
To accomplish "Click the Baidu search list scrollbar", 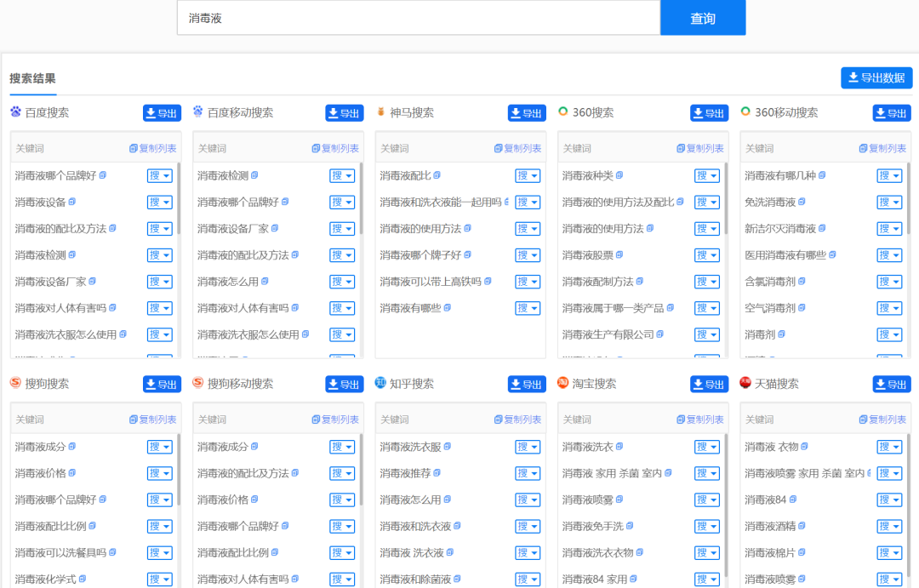I will 178,199.
